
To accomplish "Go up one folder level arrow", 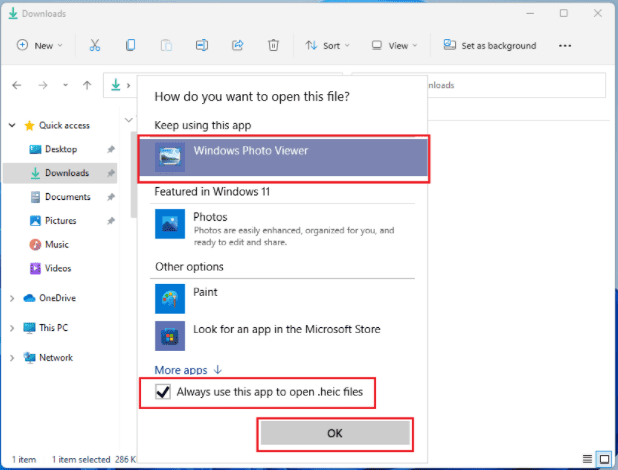I will 87,85.
